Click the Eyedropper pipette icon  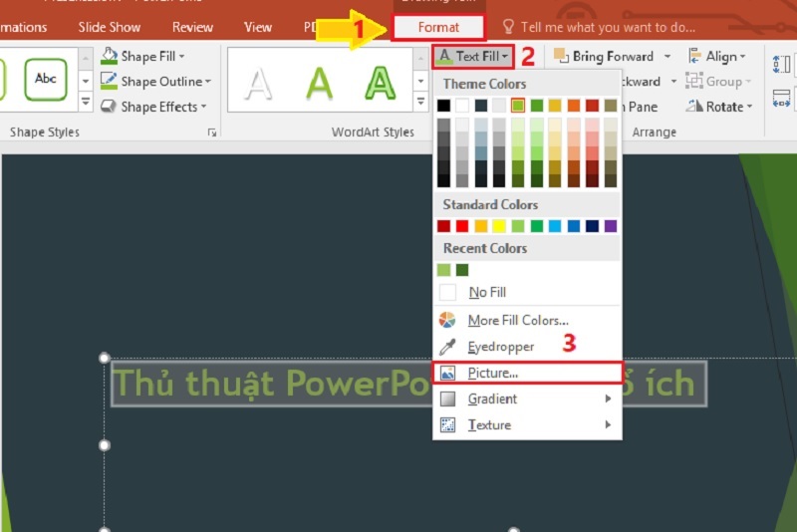tap(447, 347)
